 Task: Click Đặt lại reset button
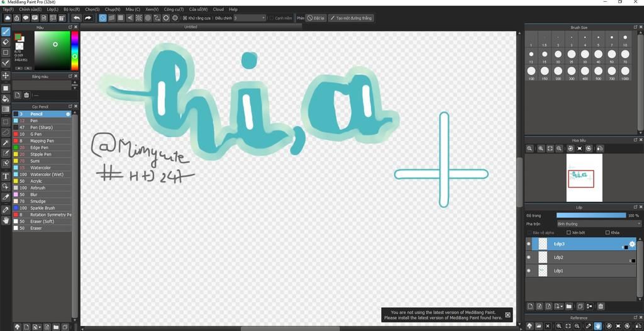coord(316,18)
